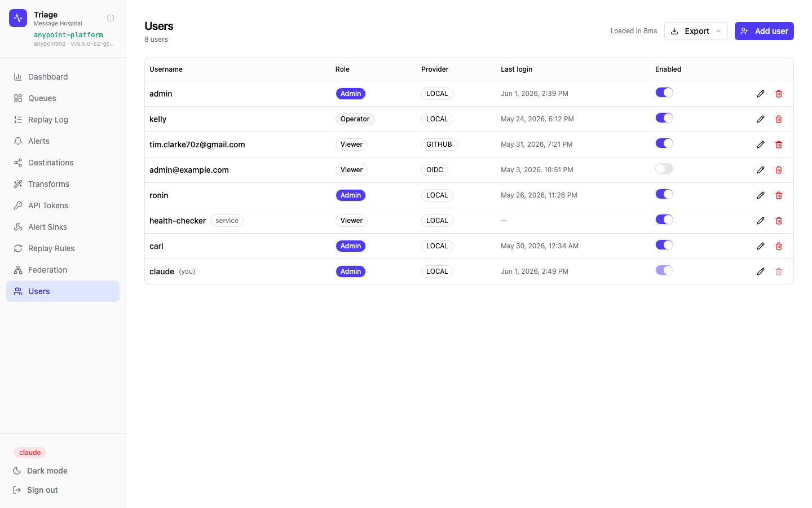Click the Triage pulse logo icon
The height and width of the screenshot is (508, 812).
click(18, 18)
